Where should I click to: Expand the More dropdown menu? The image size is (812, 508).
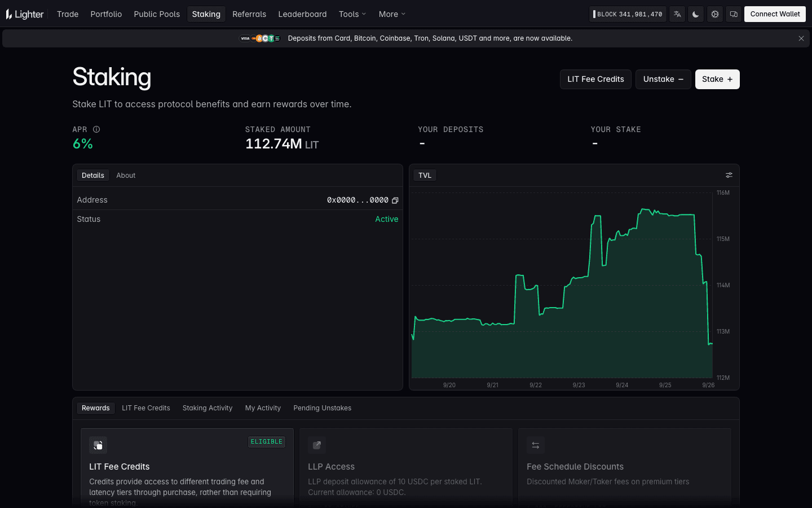[x=392, y=14]
